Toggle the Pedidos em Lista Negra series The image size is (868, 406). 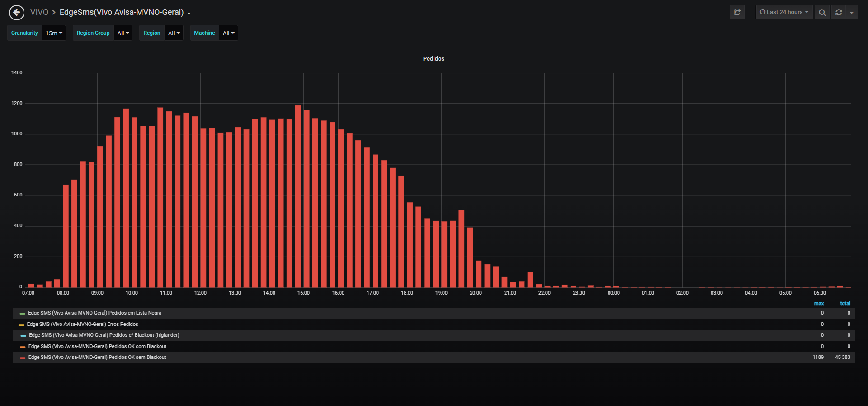(94, 313)
